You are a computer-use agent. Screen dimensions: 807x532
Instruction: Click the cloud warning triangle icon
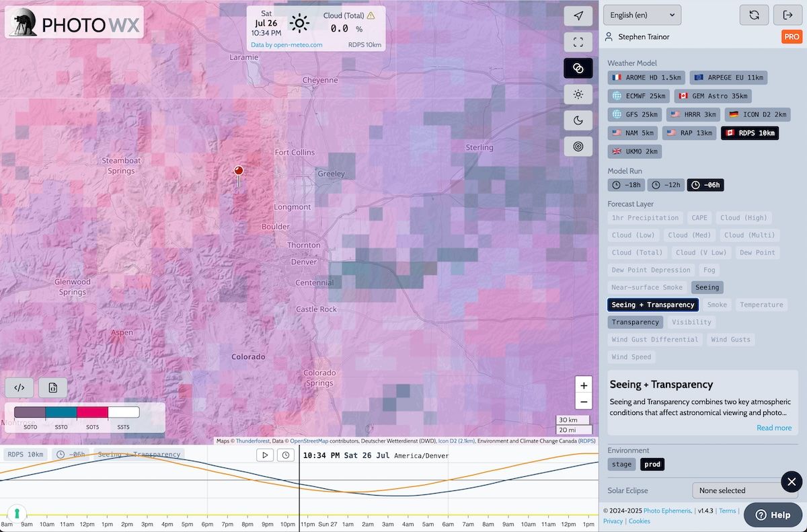(371, 15)
